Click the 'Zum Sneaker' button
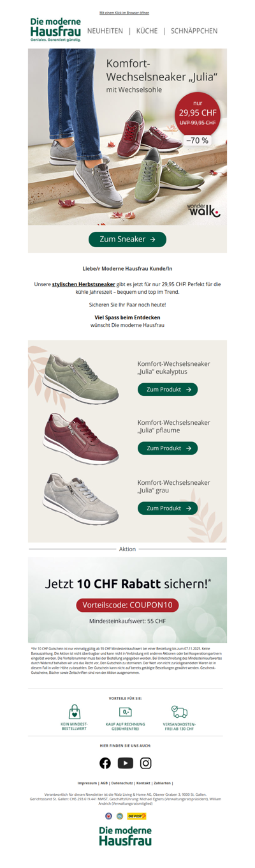 pyautogui.click(x=127, y=239)
